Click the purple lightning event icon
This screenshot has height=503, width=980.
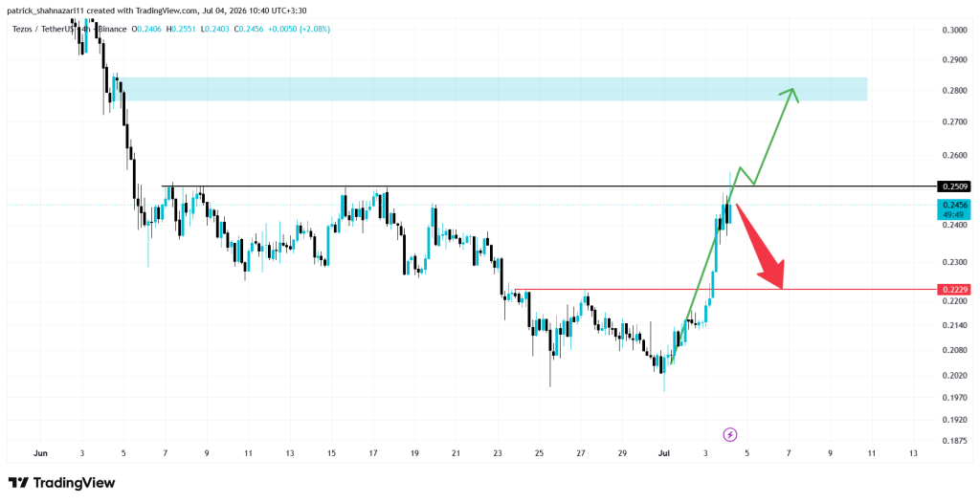730,434
